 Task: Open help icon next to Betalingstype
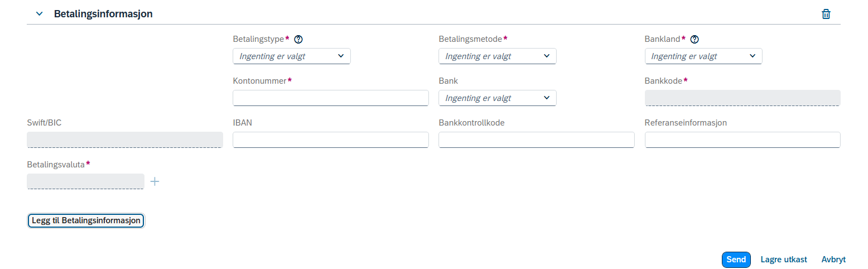(298, 39)
